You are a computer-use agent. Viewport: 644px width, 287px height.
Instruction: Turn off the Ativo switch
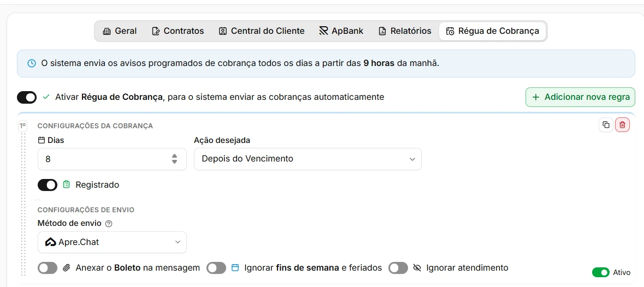click(x=600, y=272)
